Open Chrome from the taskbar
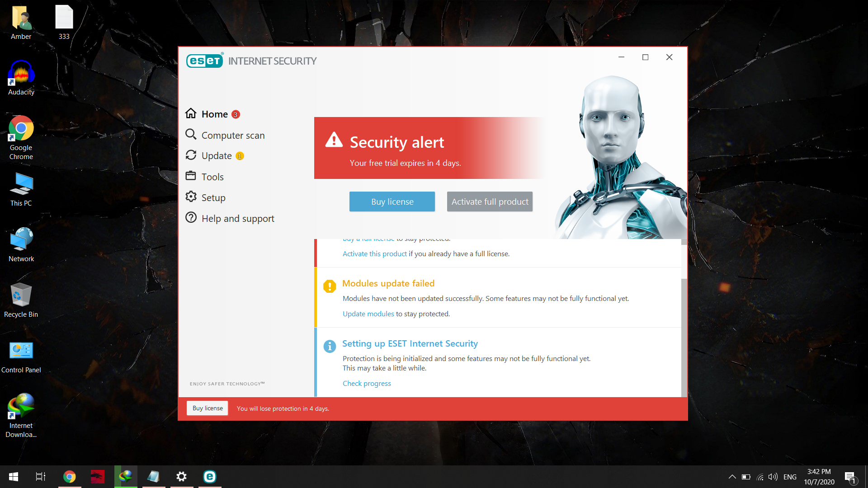 (69, 477)
